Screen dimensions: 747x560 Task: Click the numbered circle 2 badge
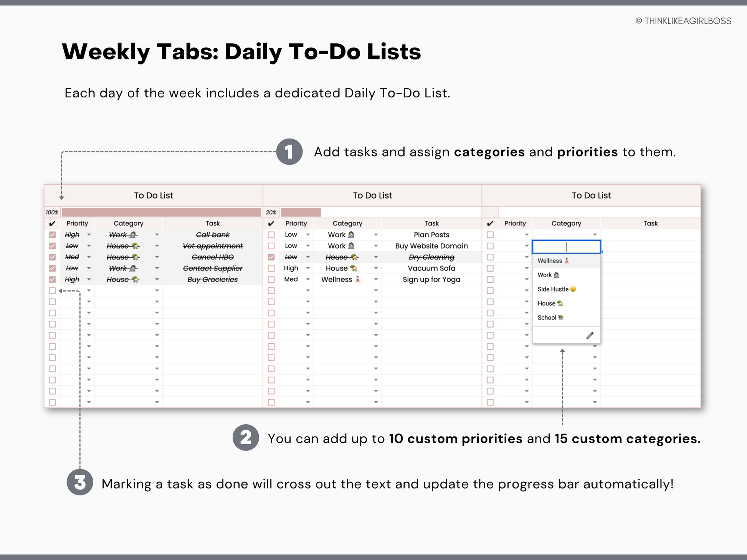(x=246, y=438)
